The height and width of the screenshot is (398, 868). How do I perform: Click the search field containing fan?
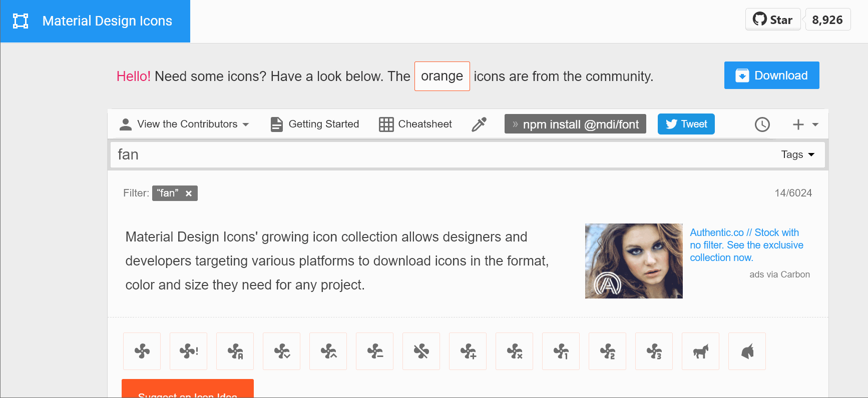point(441,154)
